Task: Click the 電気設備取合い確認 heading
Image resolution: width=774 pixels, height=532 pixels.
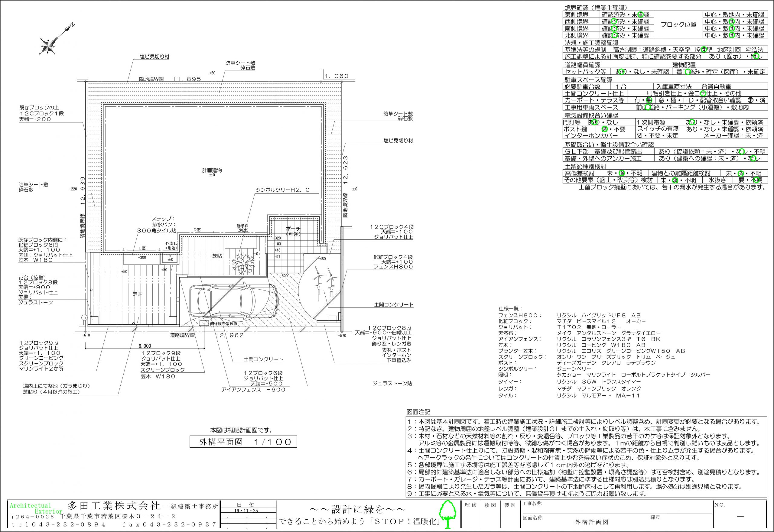Action: point(591,115)
